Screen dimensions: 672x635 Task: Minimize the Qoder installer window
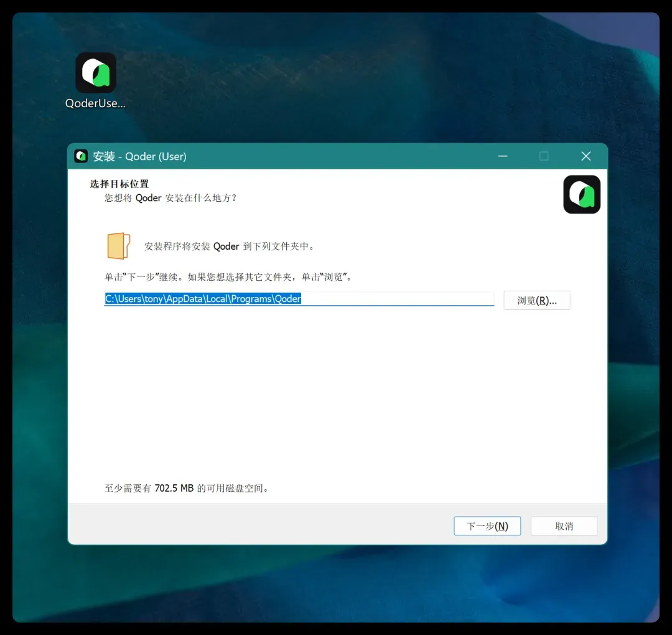point(503,156)
